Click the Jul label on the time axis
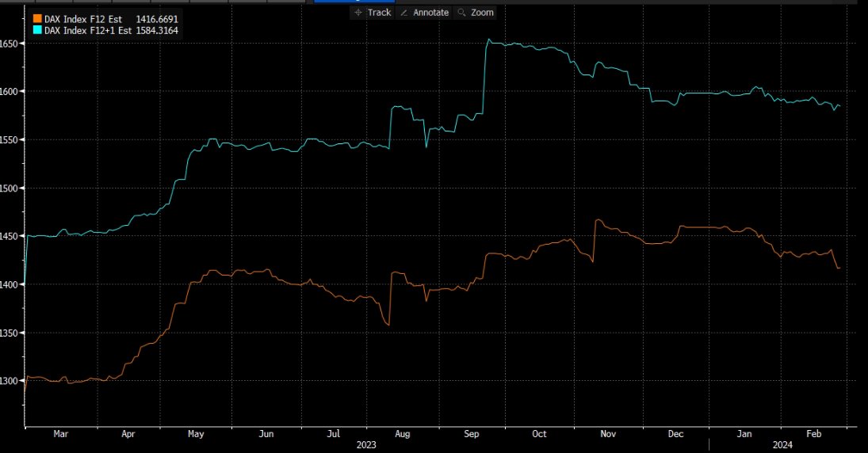 pos(333,434)
